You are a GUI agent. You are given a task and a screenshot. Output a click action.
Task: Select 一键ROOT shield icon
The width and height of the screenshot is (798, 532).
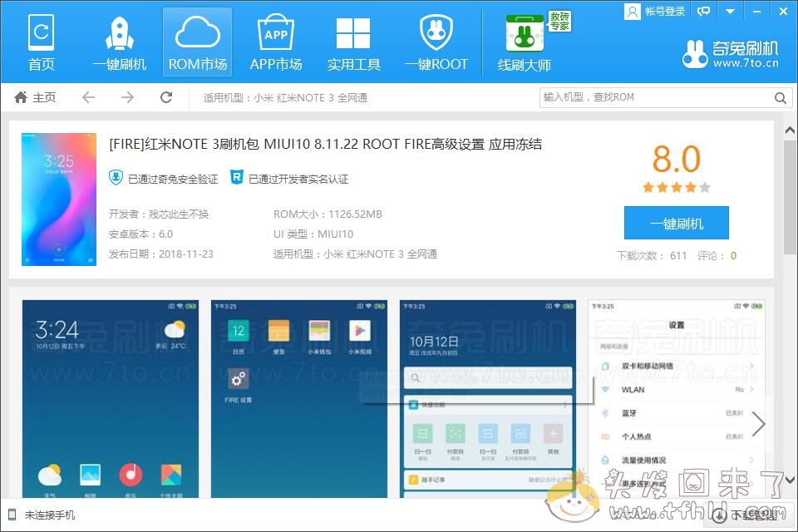pos(436,42)
